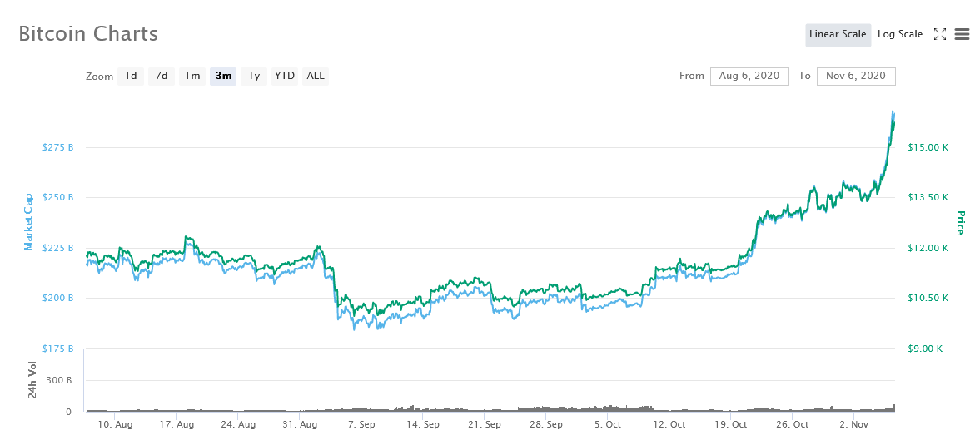Select the 3m zoom option
Viewport: 980px width, 445px height.
tap(223, 76)
